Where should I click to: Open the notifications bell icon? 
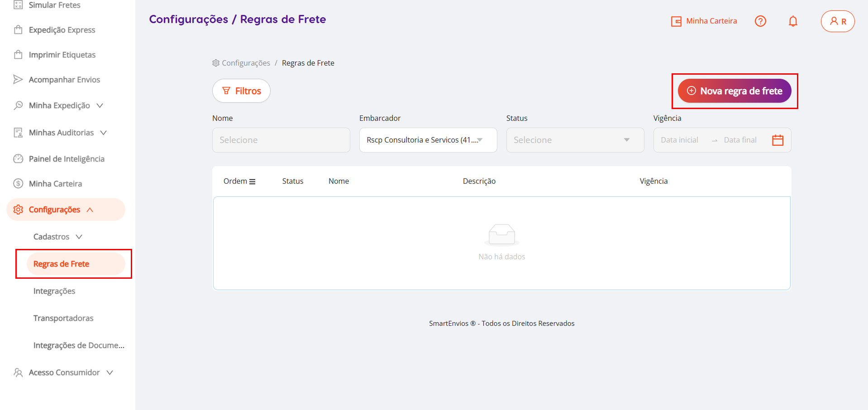click(793, 21)
